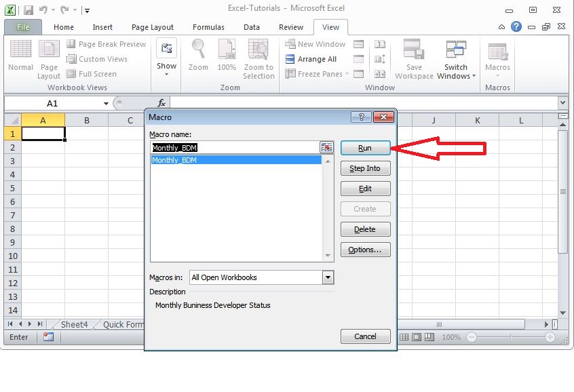Screen dimensions: 574x392
Task: Select the column K header
Action: pyautogui.click(x=478, y=121)
